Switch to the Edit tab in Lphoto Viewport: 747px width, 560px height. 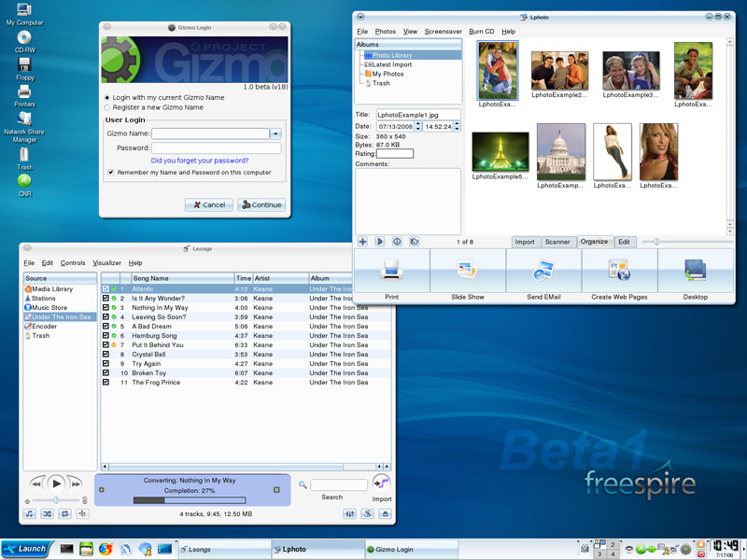(624, 242)
